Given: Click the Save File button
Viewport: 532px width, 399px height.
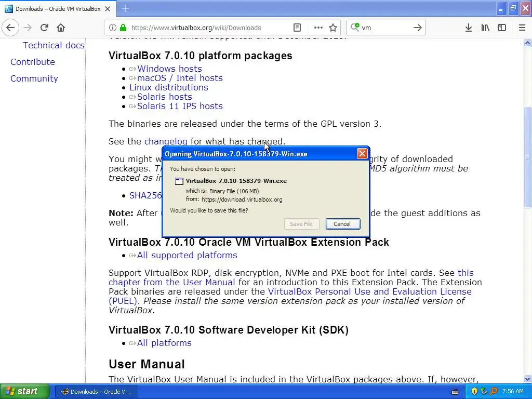Looking at the screenshot, I should click(x=301, y=224).
